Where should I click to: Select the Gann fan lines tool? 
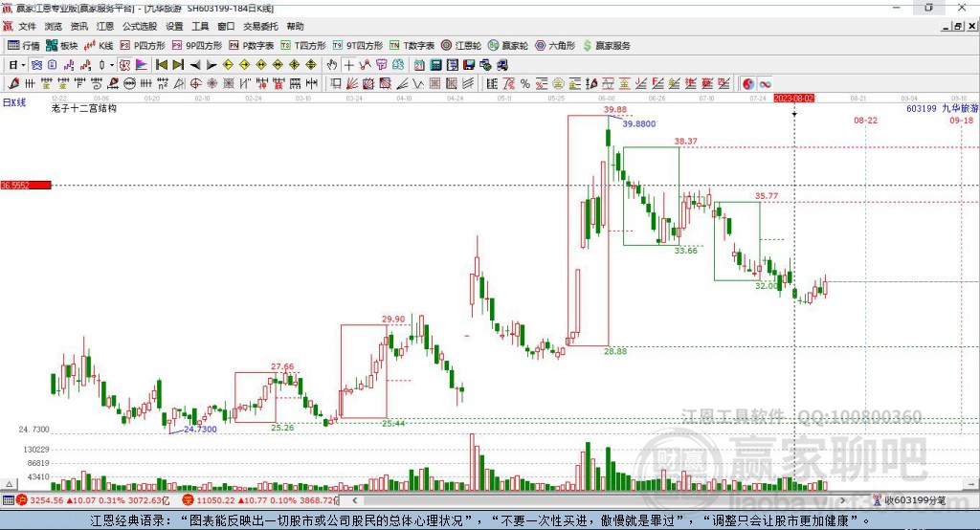[x=352, y=84]
